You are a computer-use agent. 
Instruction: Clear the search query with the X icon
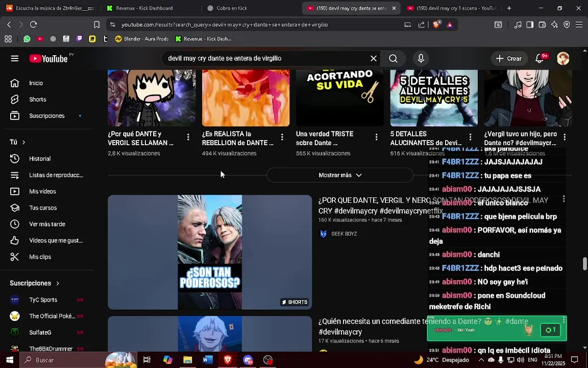374,59
